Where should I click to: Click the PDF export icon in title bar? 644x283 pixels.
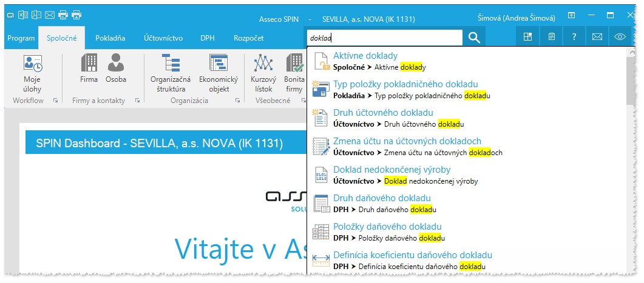[x=36, y=15]
